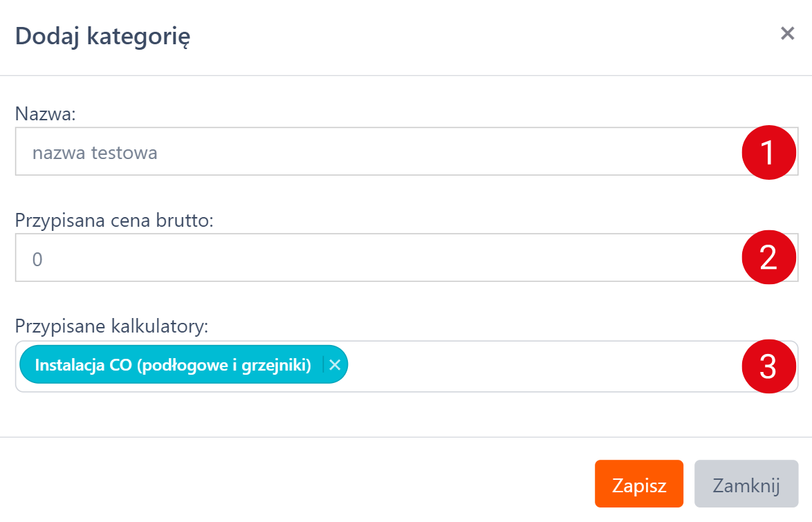This screenshot has width=812, height=522.
Task: Click the Przypisana cena brutto label
Action: tap(115, 221)
